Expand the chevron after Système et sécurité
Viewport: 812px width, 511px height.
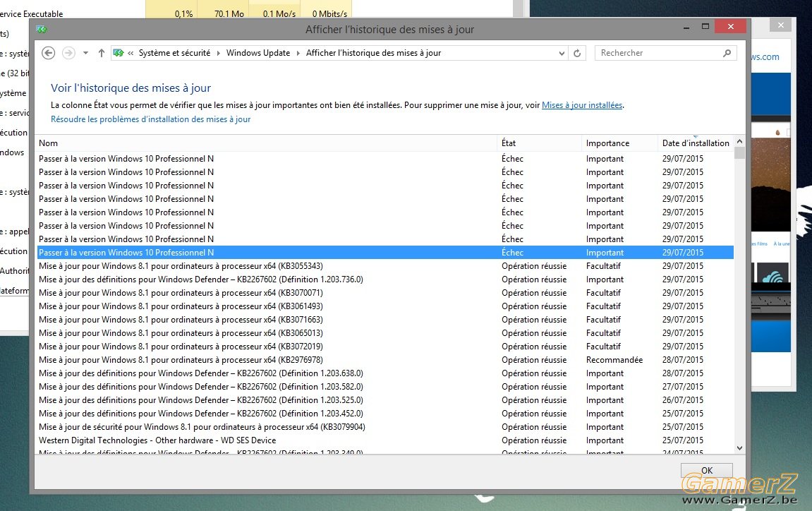219,53
